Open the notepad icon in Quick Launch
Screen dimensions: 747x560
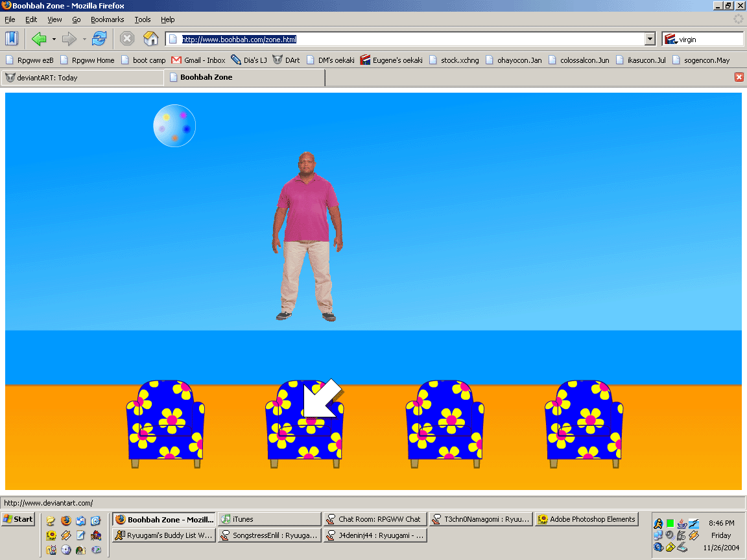(80, 535)
